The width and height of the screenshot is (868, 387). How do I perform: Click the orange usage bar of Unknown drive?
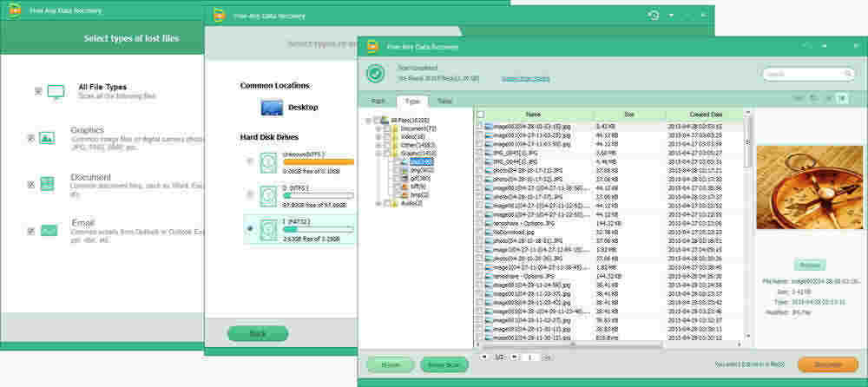click(319, 163)
